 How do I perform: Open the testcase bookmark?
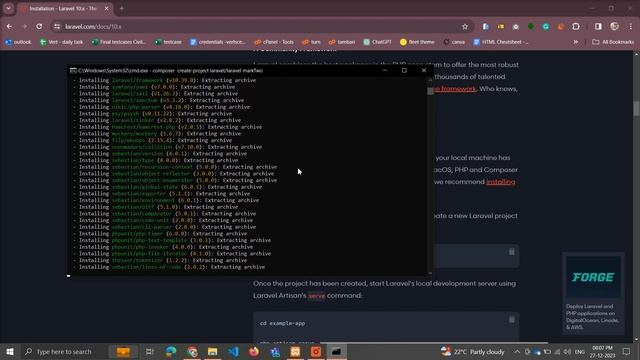tap(168, 42)
